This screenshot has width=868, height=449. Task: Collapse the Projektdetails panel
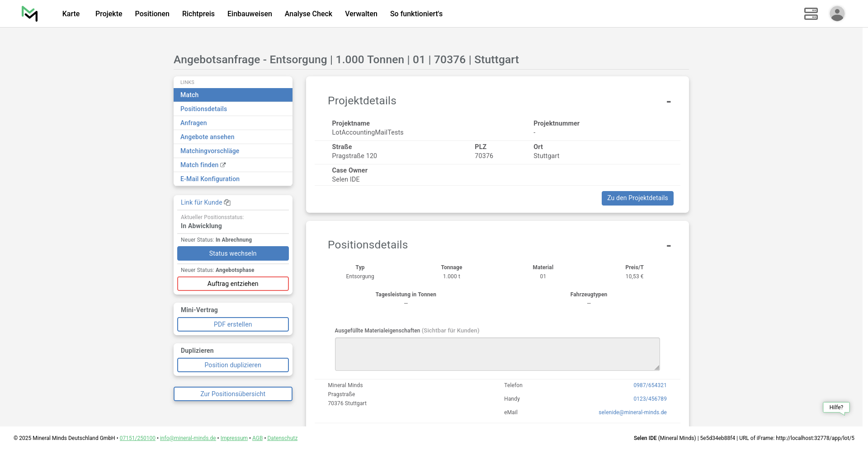(x=668, y=102)
